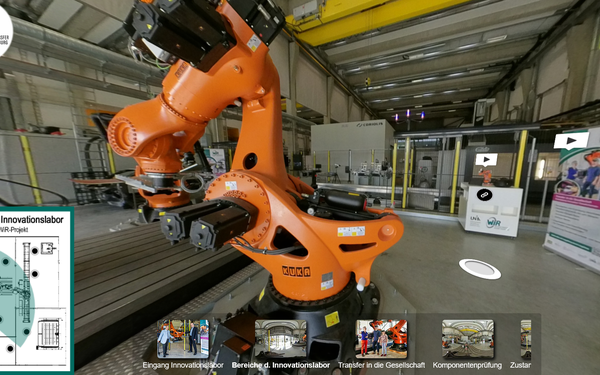Open the Transfer in die Gesellschaft thumbnail
Image resolution: width=600 pixels, height=375 pixels.
(x=382, y=339)
